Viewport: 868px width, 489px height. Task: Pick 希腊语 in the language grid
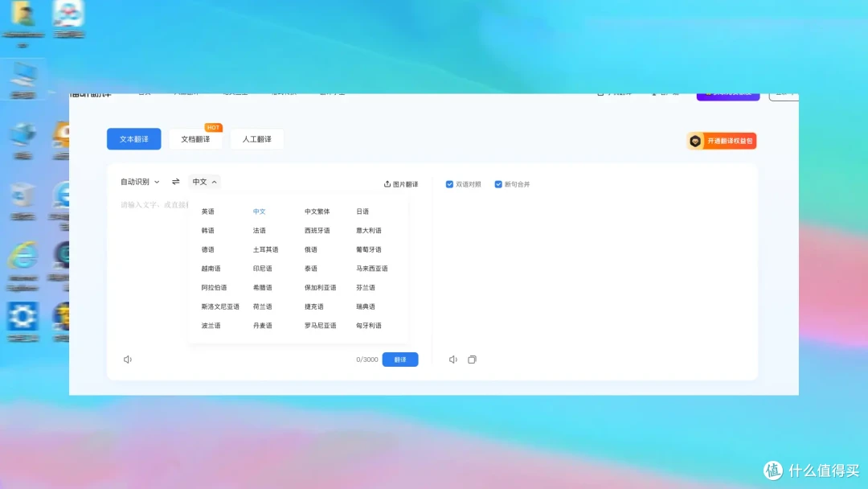click(x=262, y=288)
